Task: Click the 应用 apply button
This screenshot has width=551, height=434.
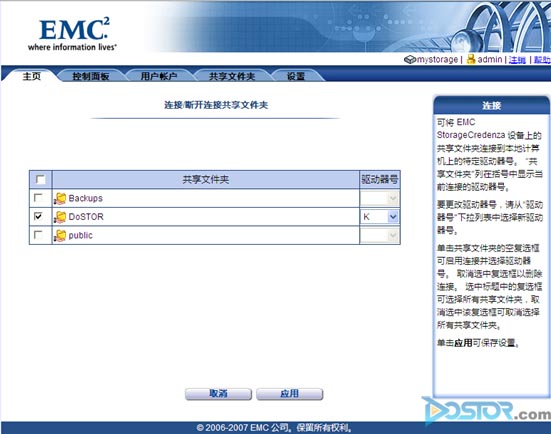Action: [290, 394]
